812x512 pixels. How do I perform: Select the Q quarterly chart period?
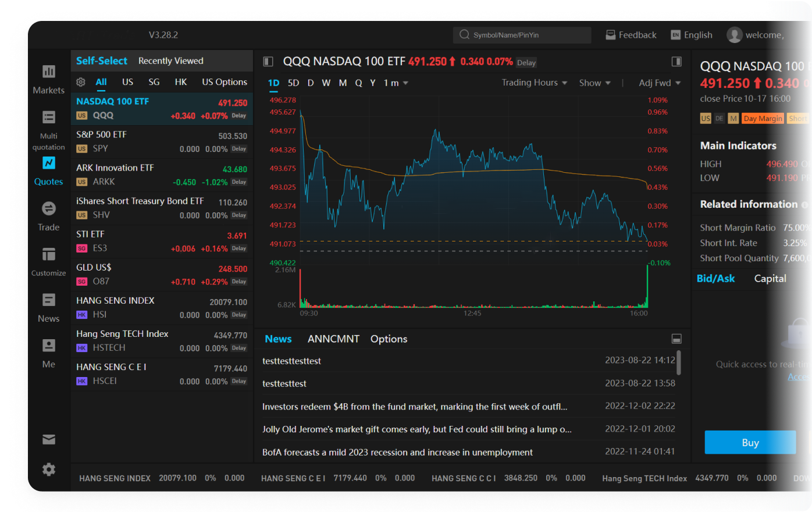pos(358,83)
